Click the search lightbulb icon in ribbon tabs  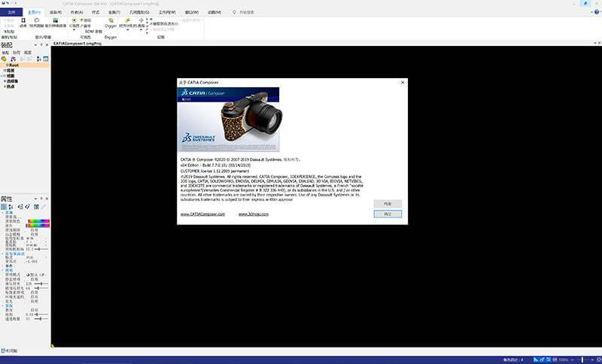pyautogui.click(x=233, y=13)
